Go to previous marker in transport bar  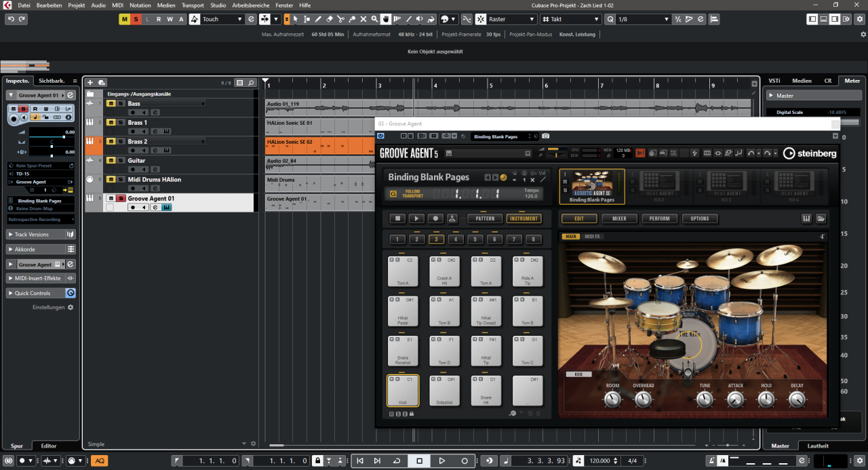coord(360,461)
